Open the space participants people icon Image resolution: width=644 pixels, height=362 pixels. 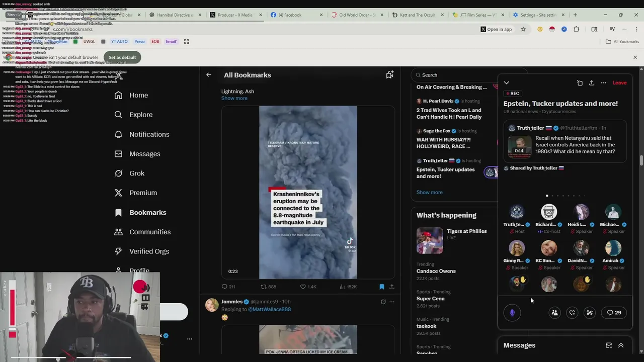click(554, 313)
